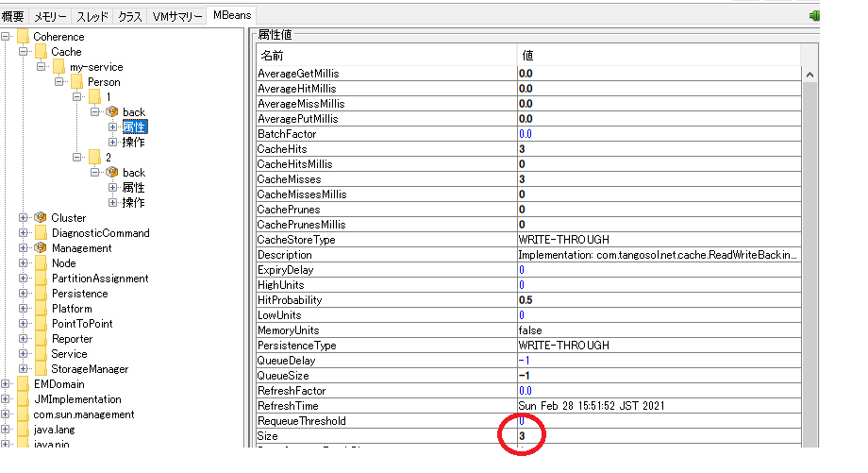Expand the Cluster tree node

pos(24,218)
